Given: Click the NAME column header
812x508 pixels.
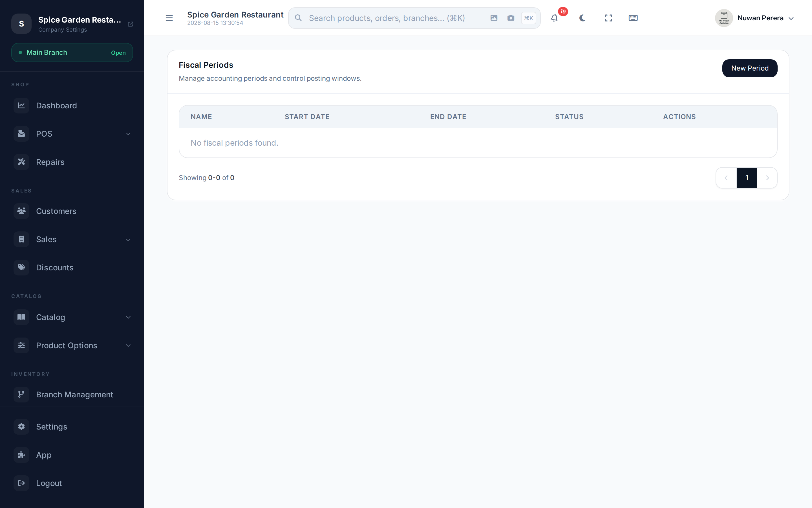Looking at the screenshot, I should click(201, 117).
